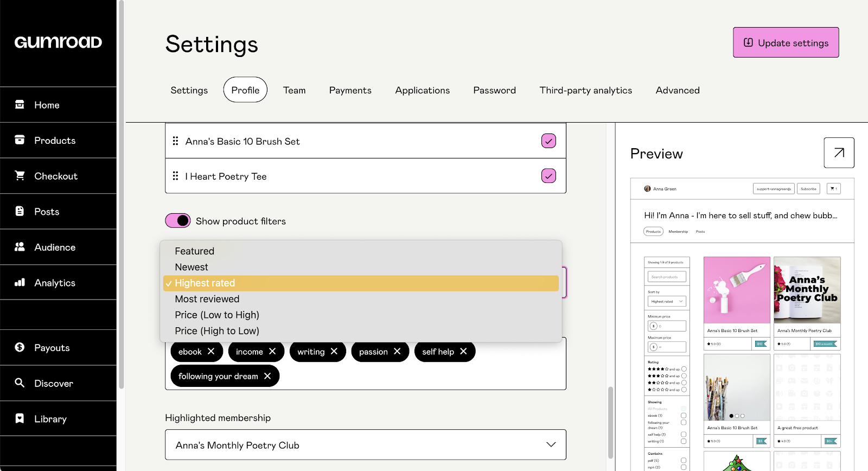
Task: Open Discover via its magnifier icon
Action: pyautogui.click(x=20, y=383)
